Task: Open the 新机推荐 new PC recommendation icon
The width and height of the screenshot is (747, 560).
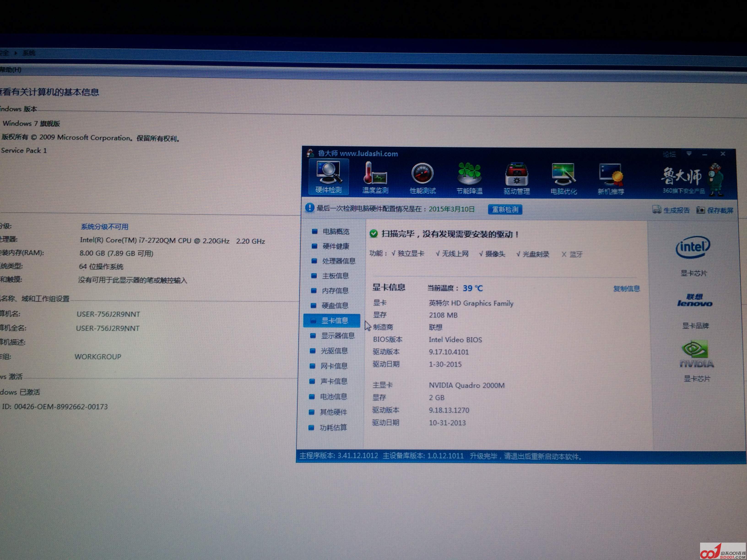Action: pyautogui.click(x=611, y=180)
